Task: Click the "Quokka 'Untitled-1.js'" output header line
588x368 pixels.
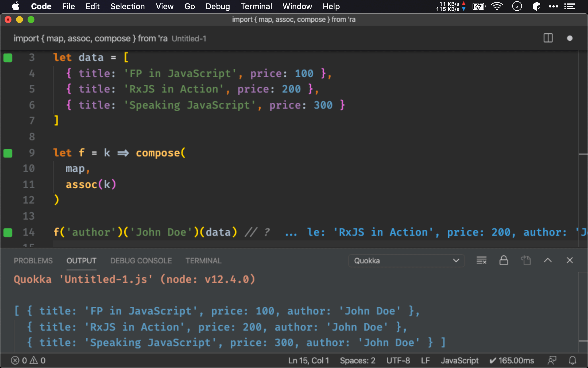Action: [135, 279]
